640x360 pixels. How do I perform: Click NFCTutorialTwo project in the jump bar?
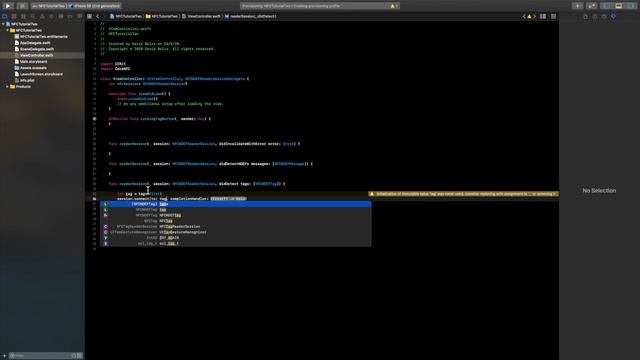click(x=126, y=16)
